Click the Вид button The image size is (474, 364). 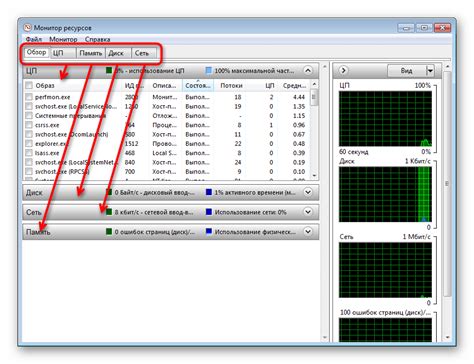pyautogui.click(x=406, y=71)
